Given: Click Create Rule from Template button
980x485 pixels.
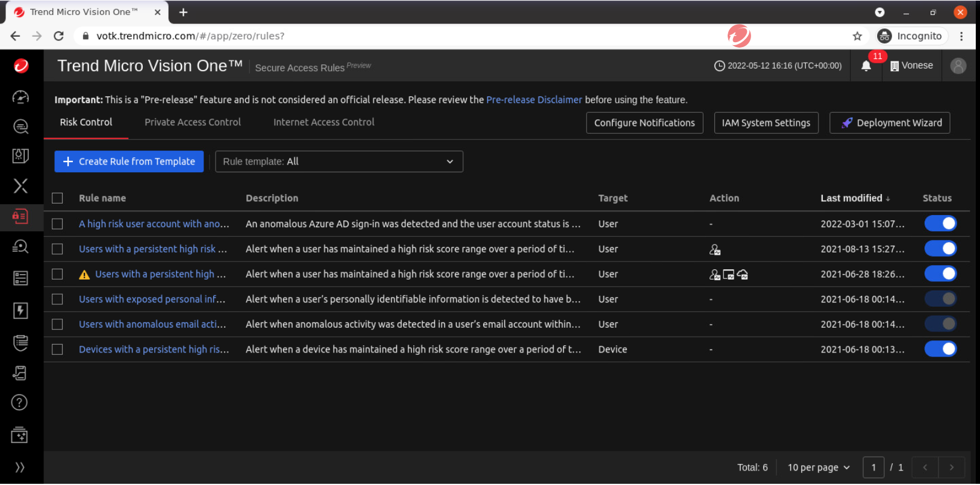Looking at the screenshot, I should (x=129, y=161).
